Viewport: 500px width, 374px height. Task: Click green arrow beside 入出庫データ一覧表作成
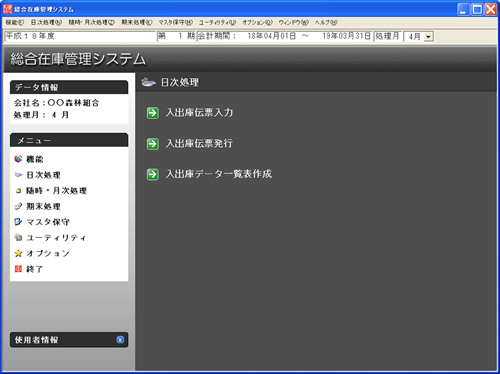[153, 174]
